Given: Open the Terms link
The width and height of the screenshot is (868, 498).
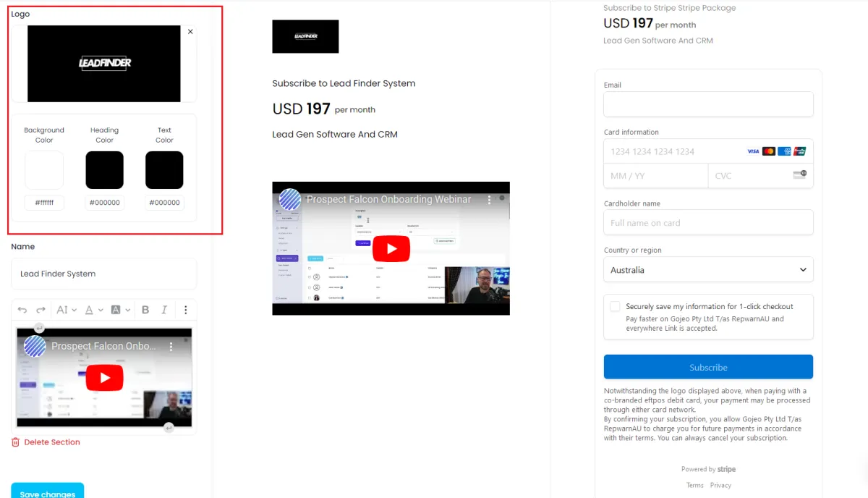Looking at the screenshot, I should pyautogui.click(x=695, y=485).
